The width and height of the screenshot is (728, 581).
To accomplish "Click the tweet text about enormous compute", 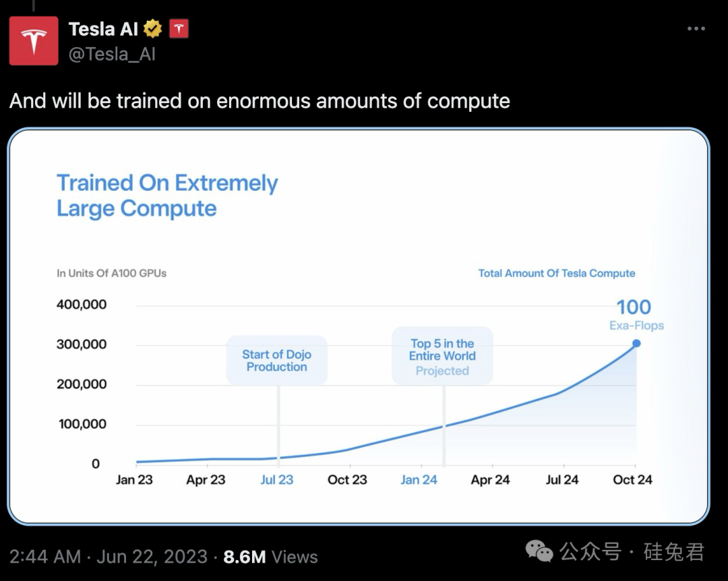I will pos(260,101).
